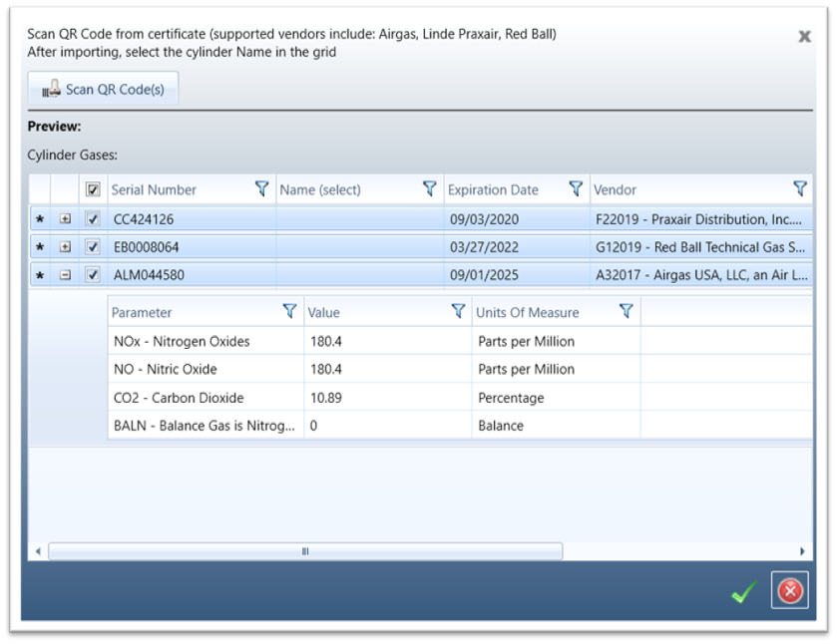
Task: Collapse the ALM044580 cylinder row
Action: click(65, 275)
